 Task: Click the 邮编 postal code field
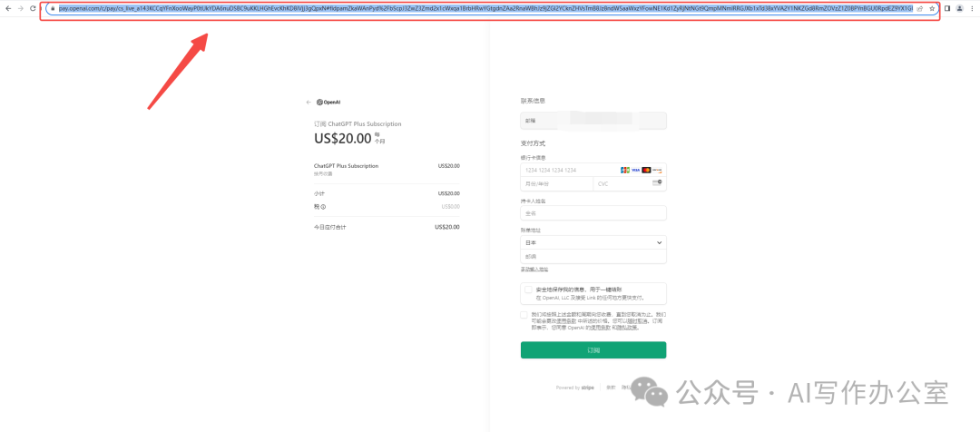[x=593, y=257]
